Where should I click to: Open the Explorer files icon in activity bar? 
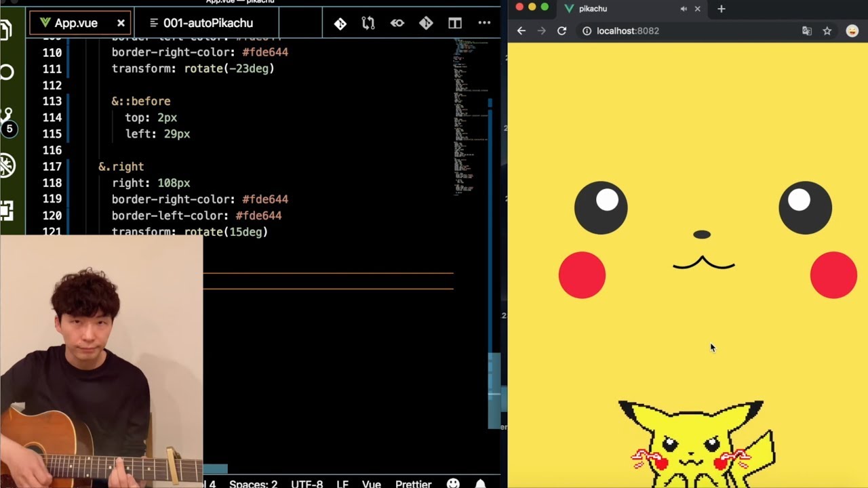coord(5,30)
